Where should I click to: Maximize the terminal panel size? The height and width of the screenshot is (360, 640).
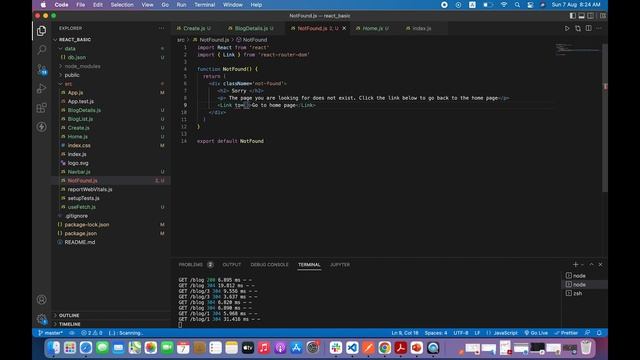pyautogui.click(x=591, y=264)
